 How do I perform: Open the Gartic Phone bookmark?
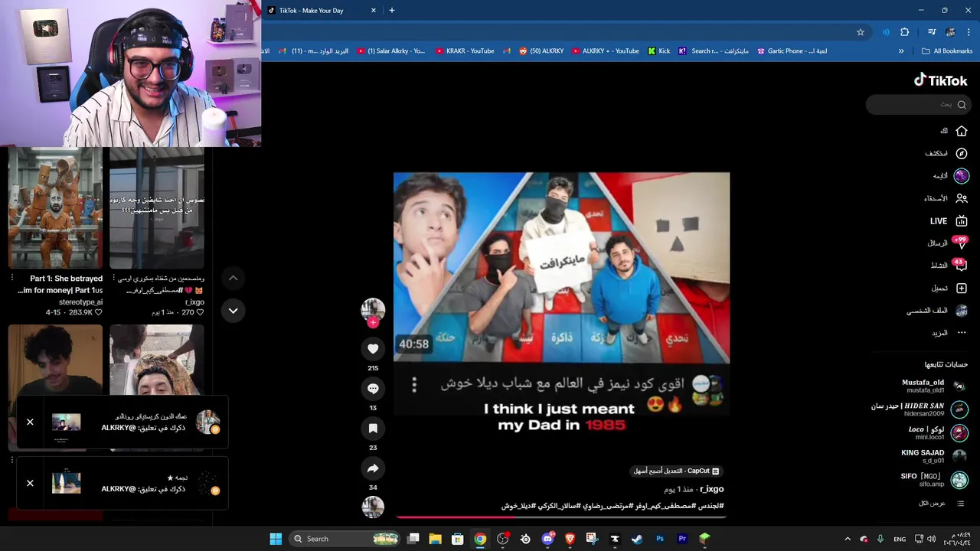point(792,51)
